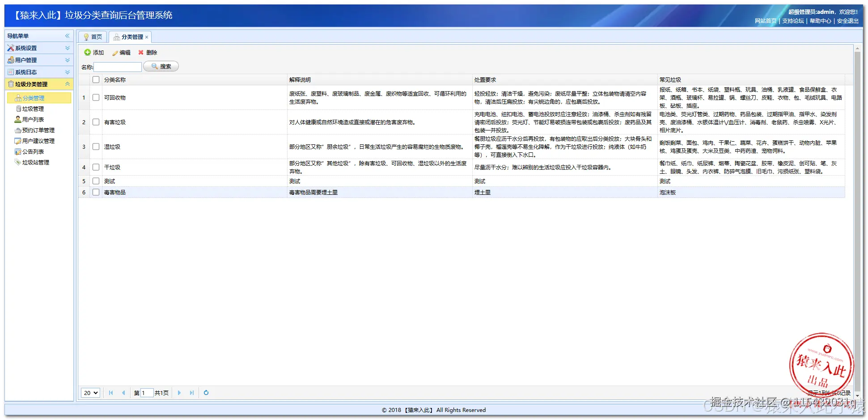
Task: Open 垃圾管理 in the sidebar
Action: point(33,109)
